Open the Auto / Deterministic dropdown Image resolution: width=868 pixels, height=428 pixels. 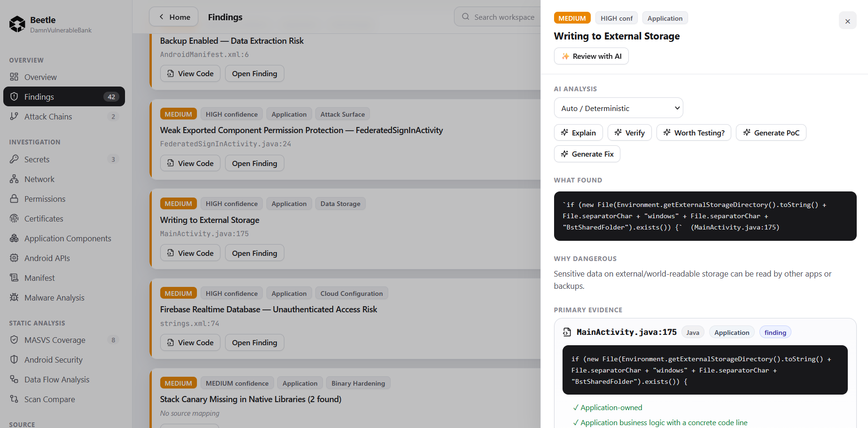click(x=618, y=108)
